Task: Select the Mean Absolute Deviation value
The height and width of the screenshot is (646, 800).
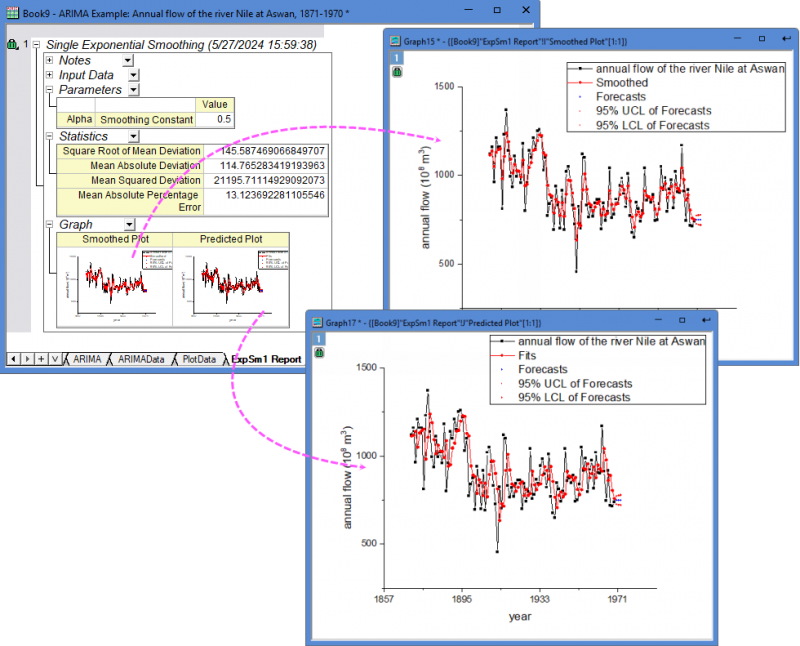Action: pos(266,166)
